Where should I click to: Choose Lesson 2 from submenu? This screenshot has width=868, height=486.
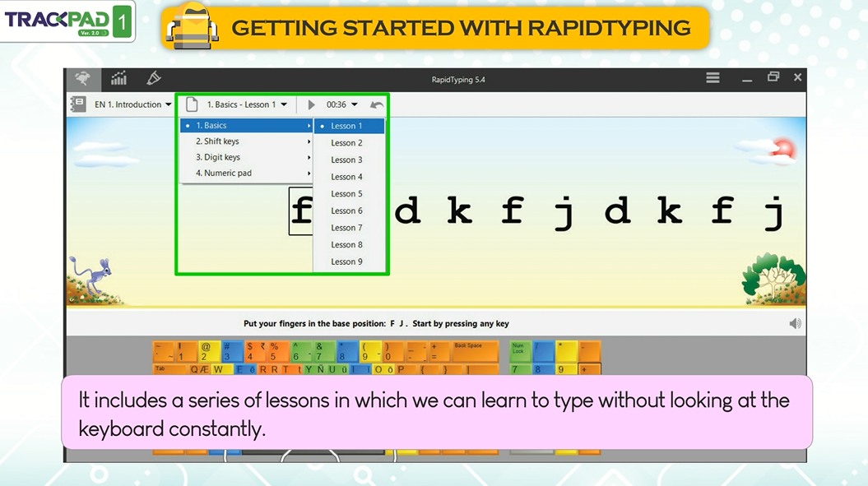[350, 143]
